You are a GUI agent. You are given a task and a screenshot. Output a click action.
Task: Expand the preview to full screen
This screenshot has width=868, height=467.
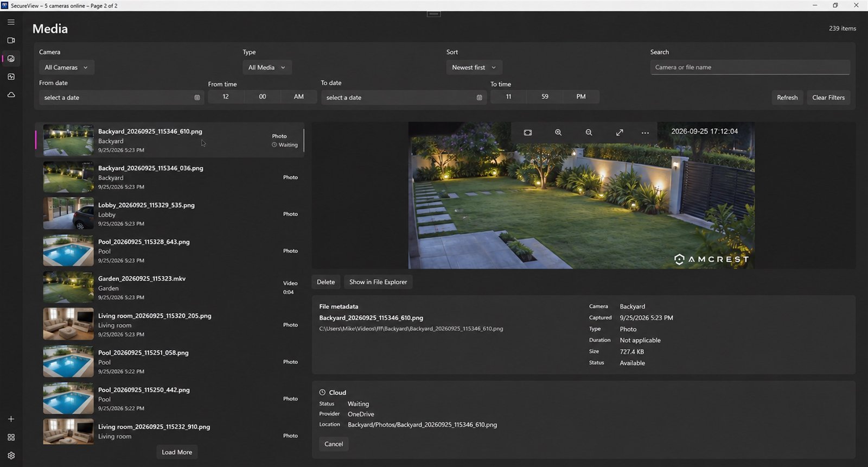pos(620,132)
